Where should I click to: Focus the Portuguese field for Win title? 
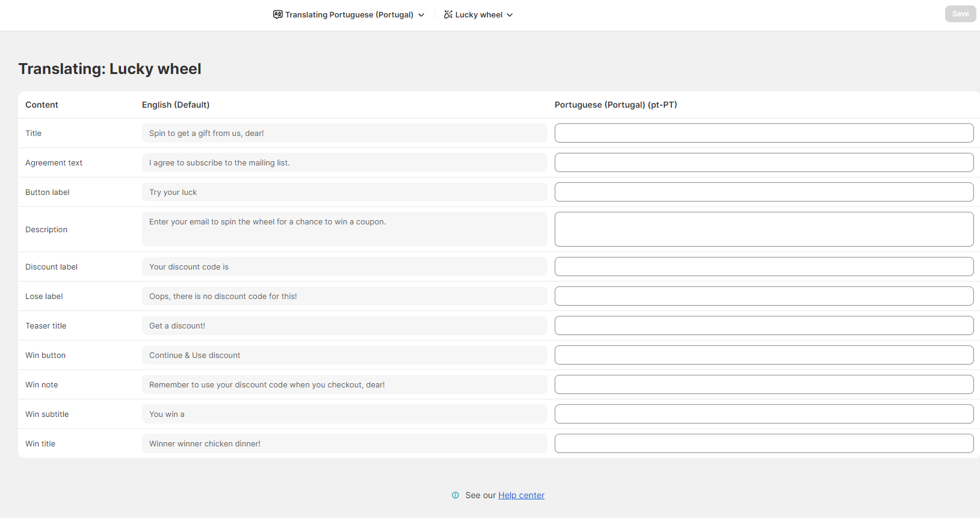(x=764, y=443)
